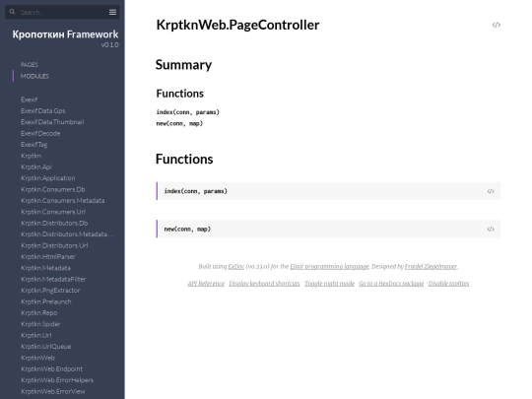The height and width of the screenshot is (399, 532).
Task: Click the v0.1.0 version label
Action: 110,44
